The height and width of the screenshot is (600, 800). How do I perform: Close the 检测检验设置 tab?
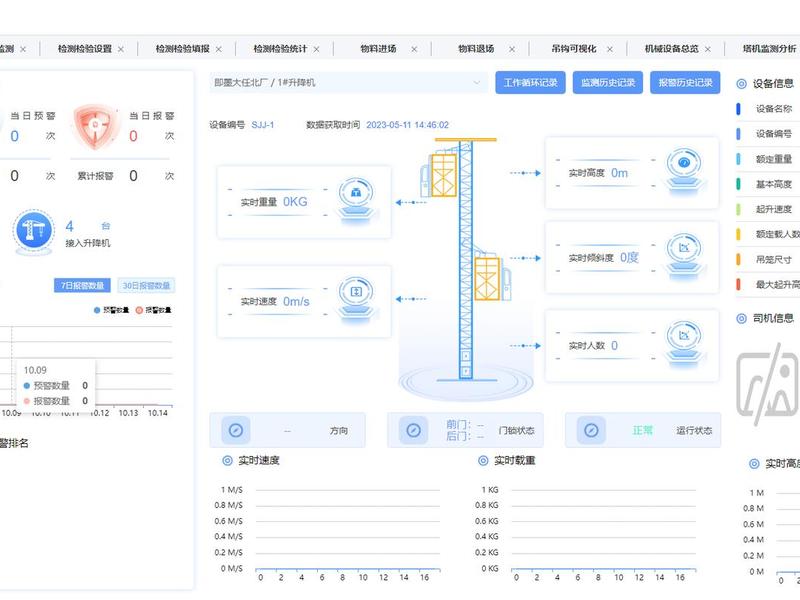(x=121, y=49)
